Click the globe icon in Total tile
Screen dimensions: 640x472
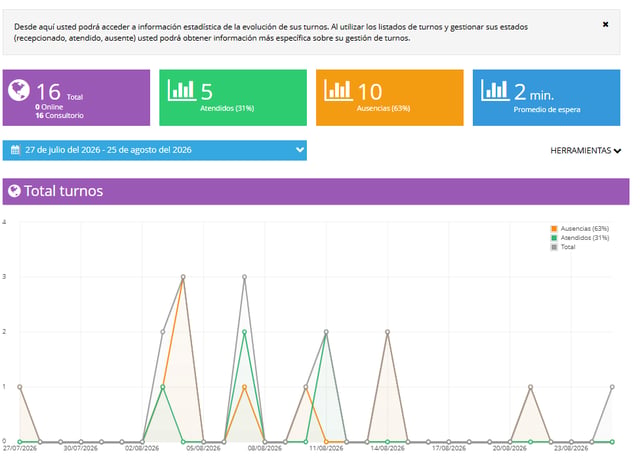pos(19,90)
